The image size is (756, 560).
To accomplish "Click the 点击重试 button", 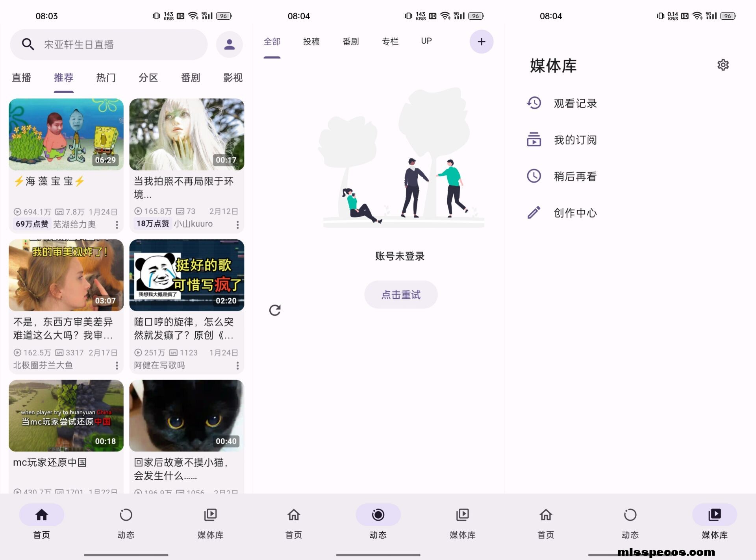I will coord(401,294).
